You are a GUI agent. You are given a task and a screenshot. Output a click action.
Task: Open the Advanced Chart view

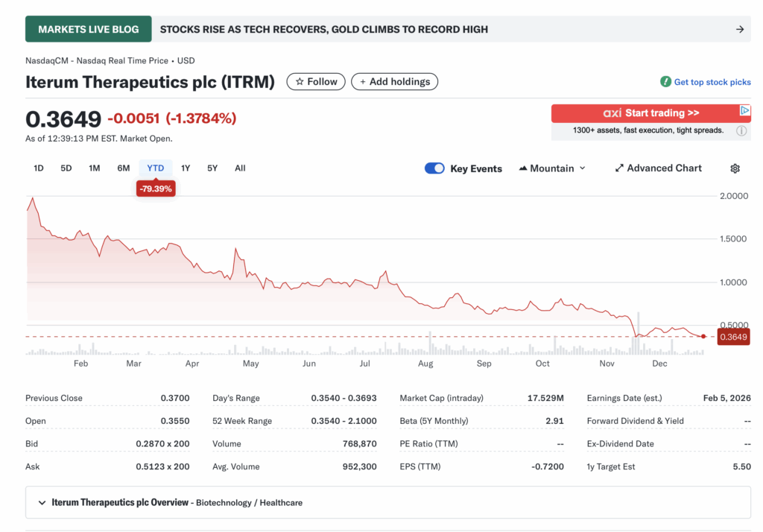pyautogui.click(x=658, y=168)
